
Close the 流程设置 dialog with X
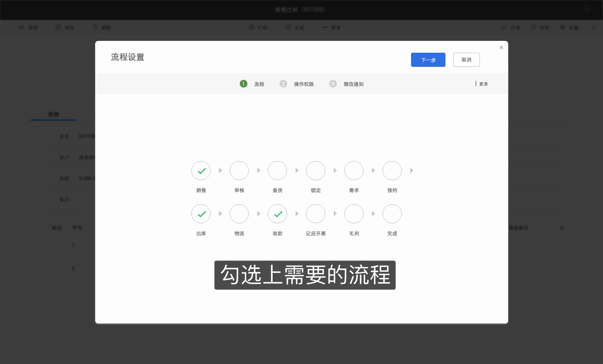[501, 47]
